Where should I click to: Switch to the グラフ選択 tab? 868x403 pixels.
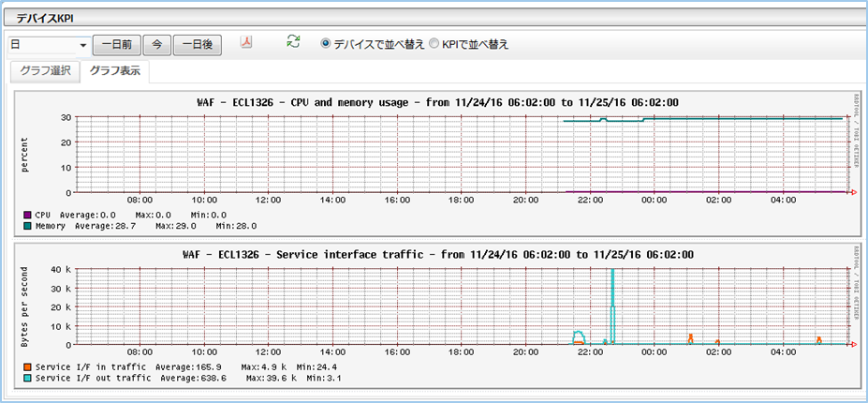[45, 71]
